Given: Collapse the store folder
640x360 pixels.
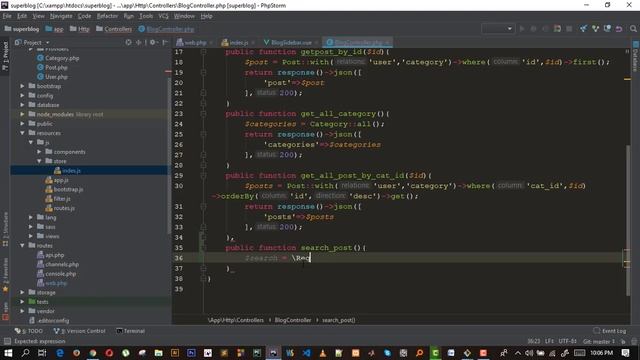Looking at the screenshot, I should pyautogui.click(x=40, y=162).
